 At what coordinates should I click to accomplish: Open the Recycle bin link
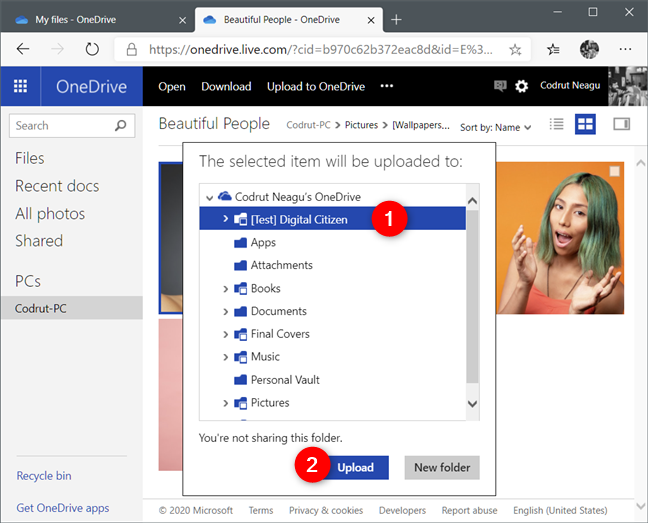point(44,475)
